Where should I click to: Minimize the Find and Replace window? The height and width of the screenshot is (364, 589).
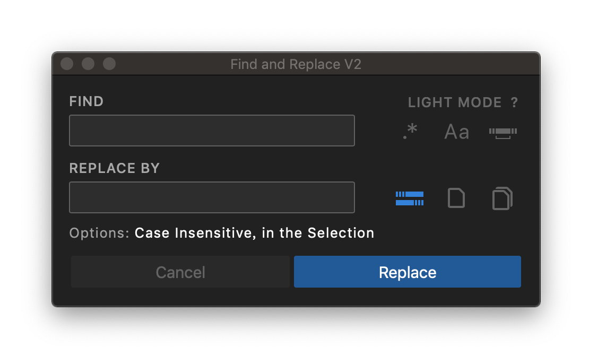point(88,64)
